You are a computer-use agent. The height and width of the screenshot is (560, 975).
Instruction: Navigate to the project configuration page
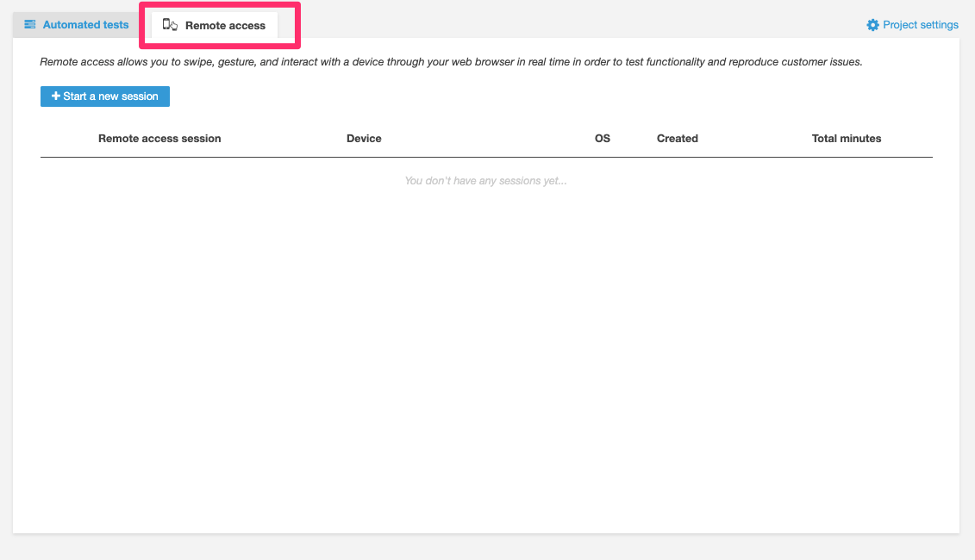(x=919, y=25)
